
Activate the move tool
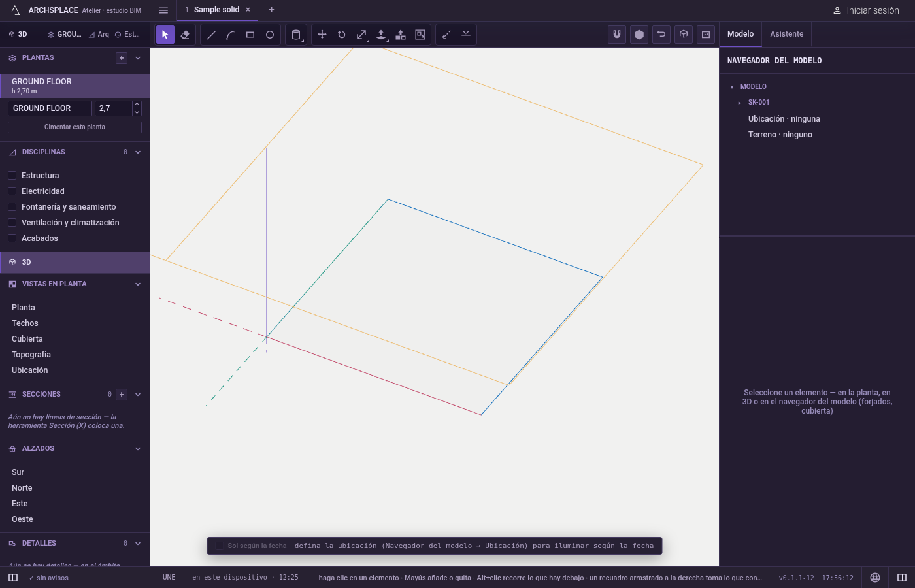[322, 35]
